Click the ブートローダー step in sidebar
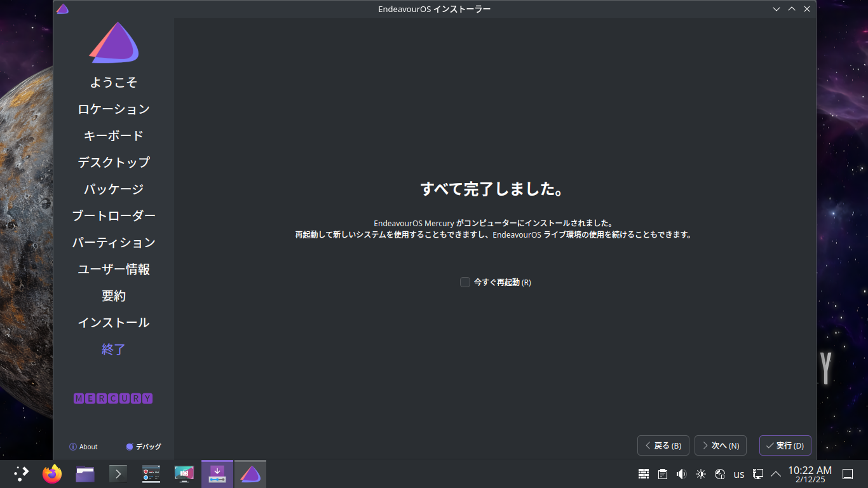868x488 pixels. tap(114, 216)
